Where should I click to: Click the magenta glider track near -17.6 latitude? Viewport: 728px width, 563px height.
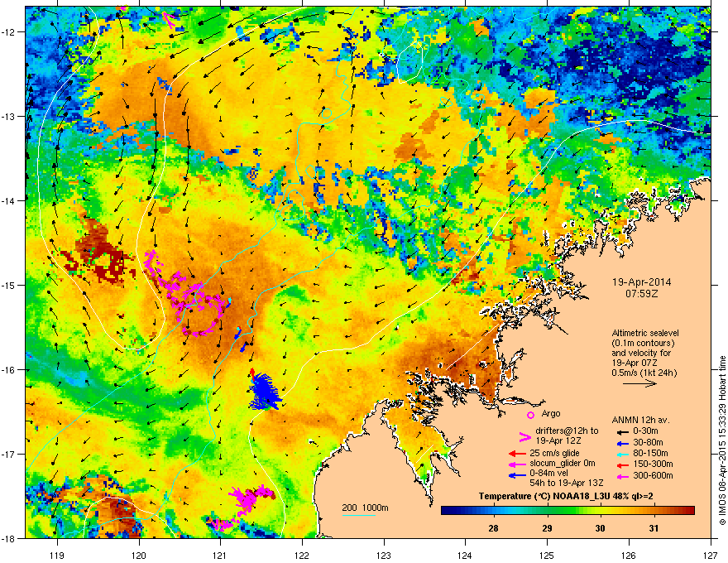click(250, 498)
